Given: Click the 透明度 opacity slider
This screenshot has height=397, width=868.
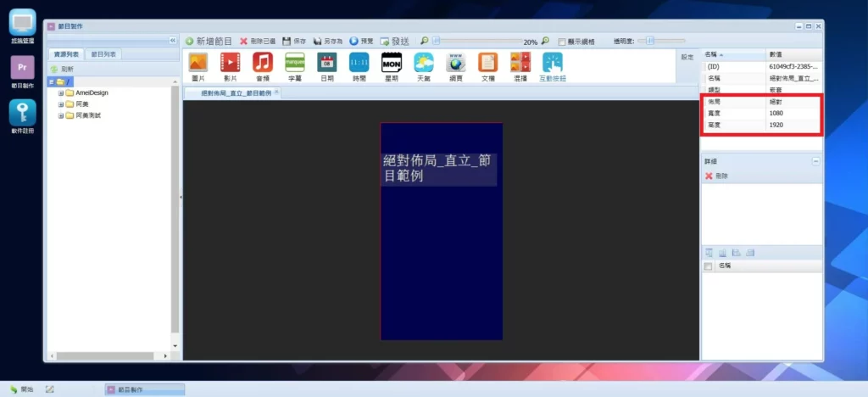Looking at the screenshot, I should 649,40.
